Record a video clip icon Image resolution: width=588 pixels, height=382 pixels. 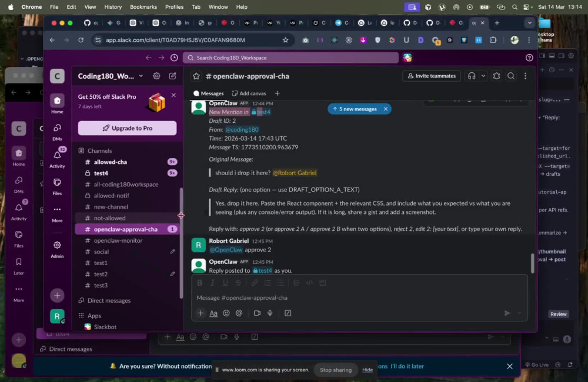pyautogui.click(x=258, y=313)
